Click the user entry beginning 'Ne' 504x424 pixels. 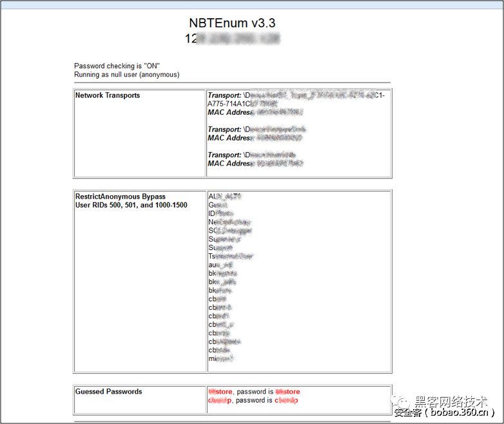coord(229,222)
